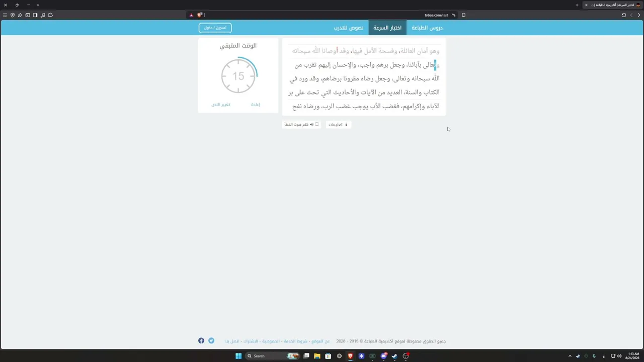
Task: Open Excel icon in the taskbar
Action: coord(372,356)
